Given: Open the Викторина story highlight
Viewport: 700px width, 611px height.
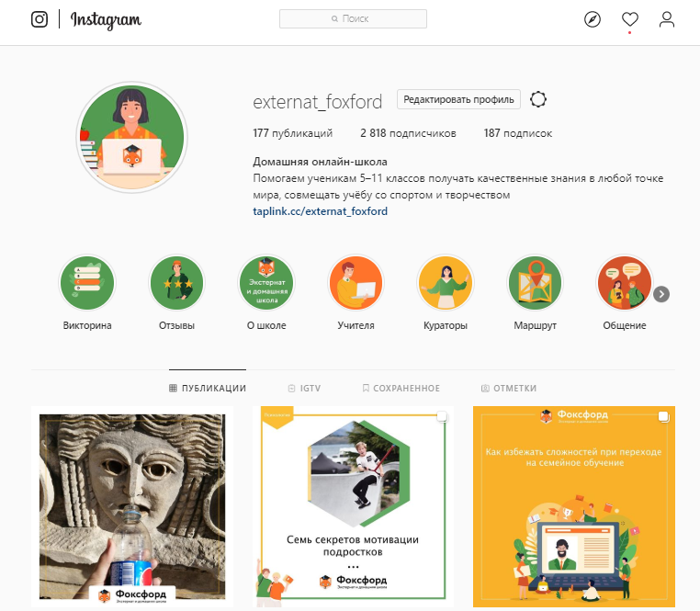Looking at the screenshot, I should point(87,283).
